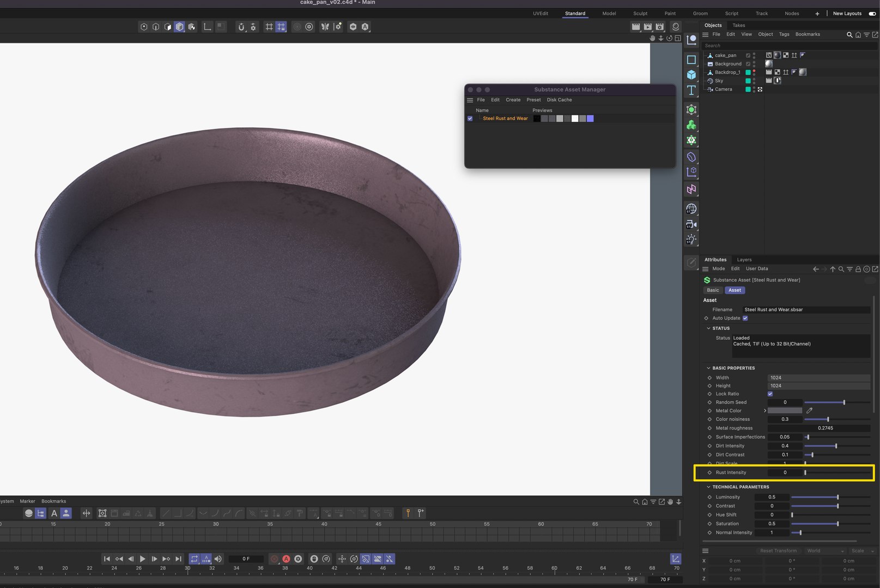Click the Dirt Intensity slider
The width and height of the screenshot is (880, 588).
[837, 446]
